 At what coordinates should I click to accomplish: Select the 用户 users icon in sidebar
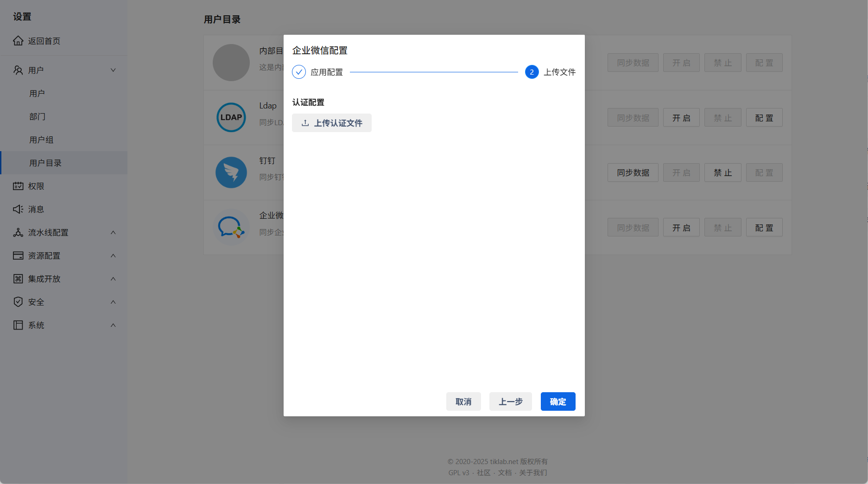pos(18,70)
